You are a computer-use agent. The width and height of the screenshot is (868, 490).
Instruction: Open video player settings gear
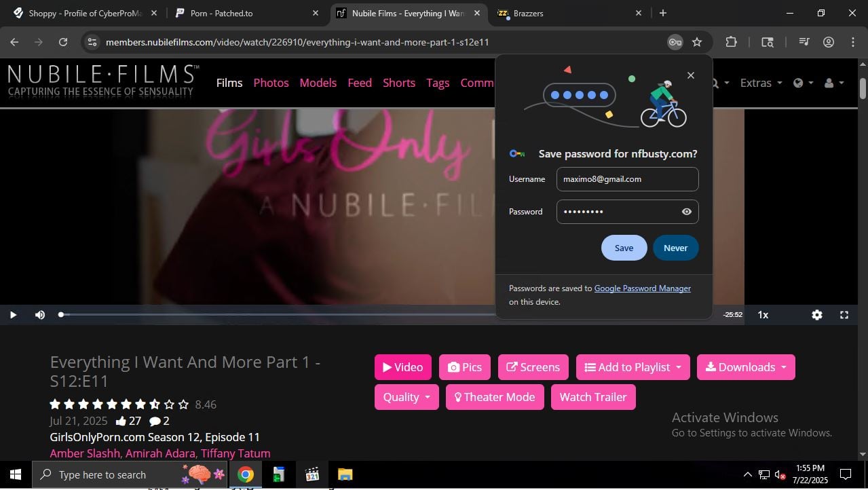click(x=817, y=315)
